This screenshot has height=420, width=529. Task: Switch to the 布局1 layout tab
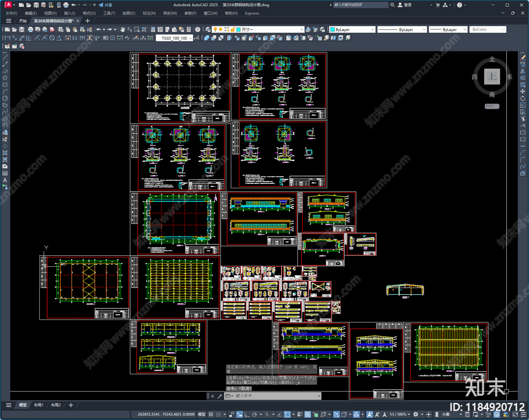point(39,405)
